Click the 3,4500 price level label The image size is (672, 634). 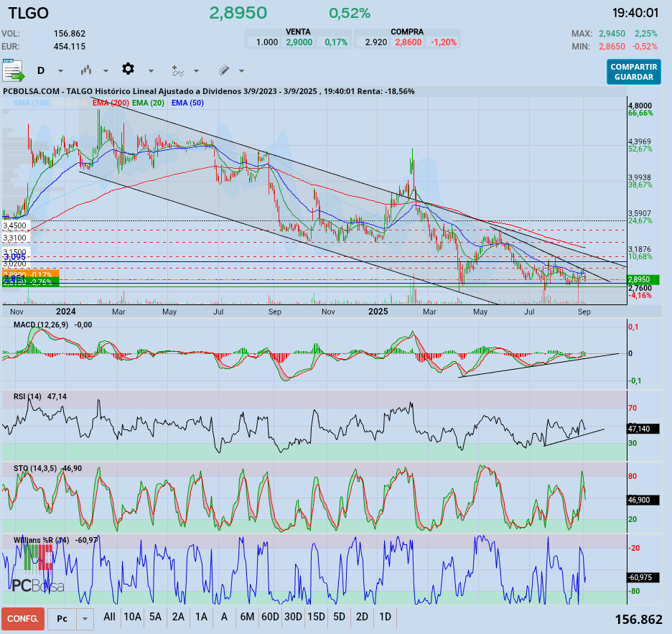(14, 225)
